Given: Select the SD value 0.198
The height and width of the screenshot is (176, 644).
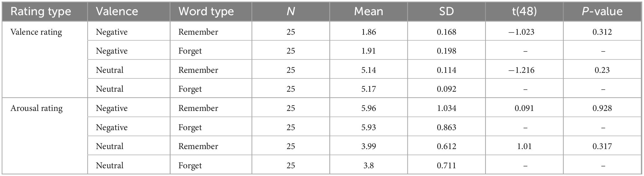Looking at the screenshot, I should click(x=446, y=51).
